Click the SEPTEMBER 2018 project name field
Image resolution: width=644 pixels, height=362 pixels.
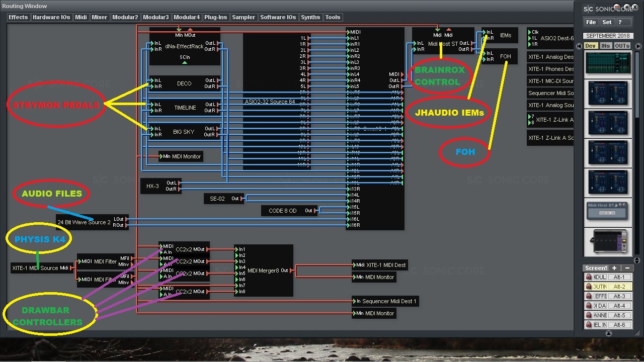click(x=608, y=36)
